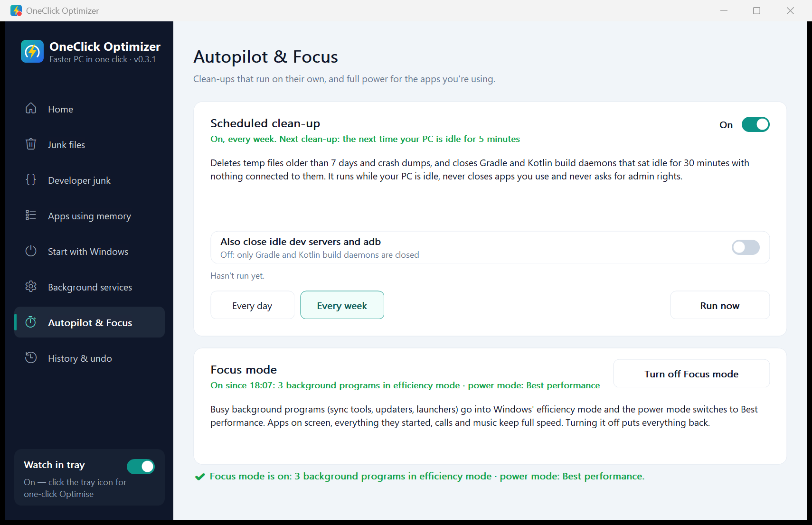Image resolution: width=812 pixels, height=525 pixels.
Task: Click the Background services gear icon
Action: 31,286
